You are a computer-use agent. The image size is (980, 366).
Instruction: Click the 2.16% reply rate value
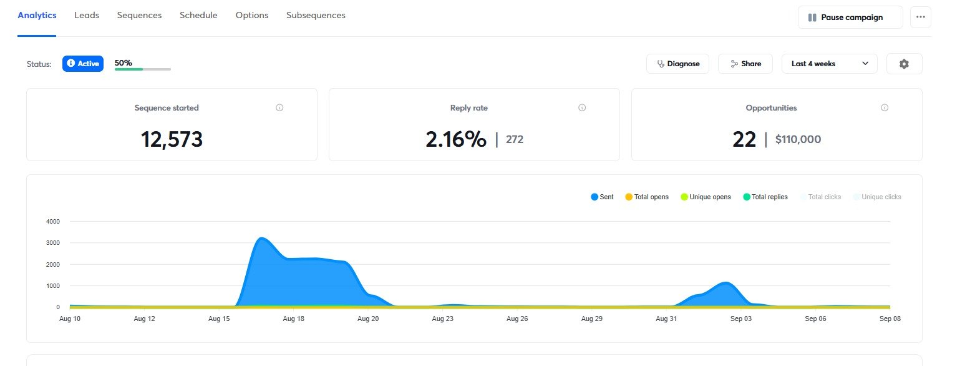click(x=456, y=139)
